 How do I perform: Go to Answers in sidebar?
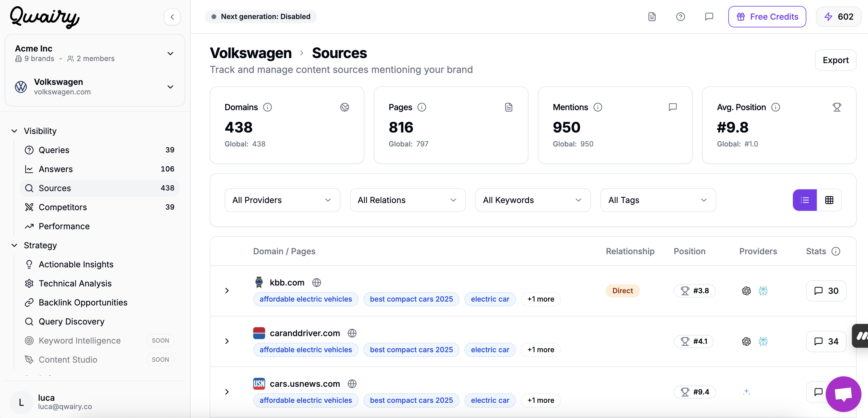point(99,169)
